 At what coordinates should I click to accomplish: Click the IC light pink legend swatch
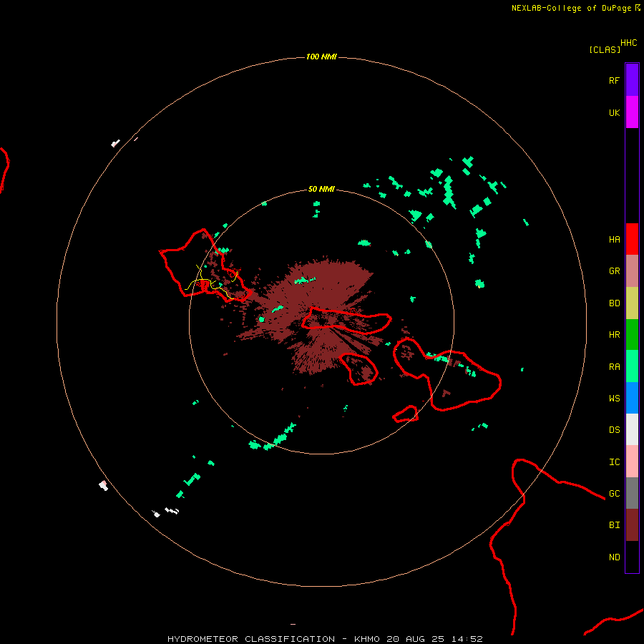click(x=632, y=462)
